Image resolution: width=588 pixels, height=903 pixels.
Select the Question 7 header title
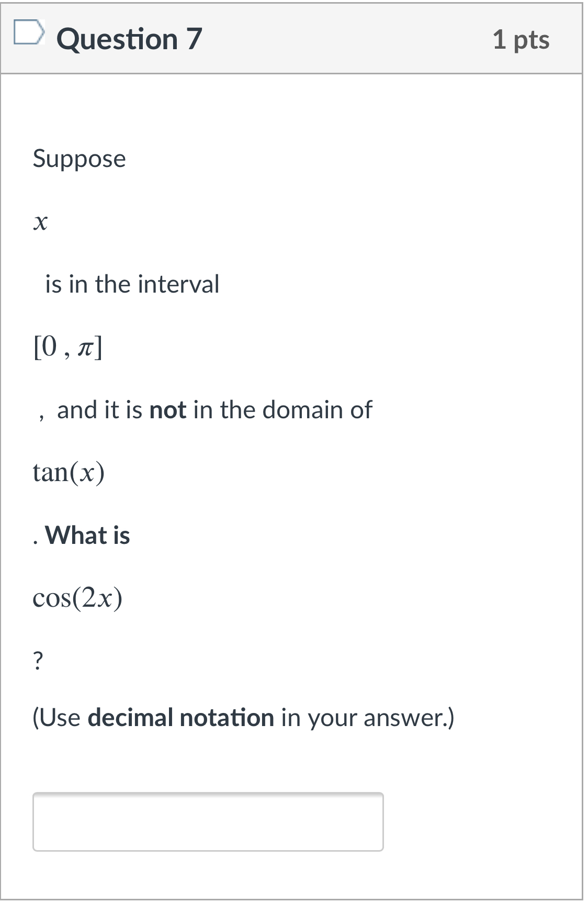coord(131,38)
